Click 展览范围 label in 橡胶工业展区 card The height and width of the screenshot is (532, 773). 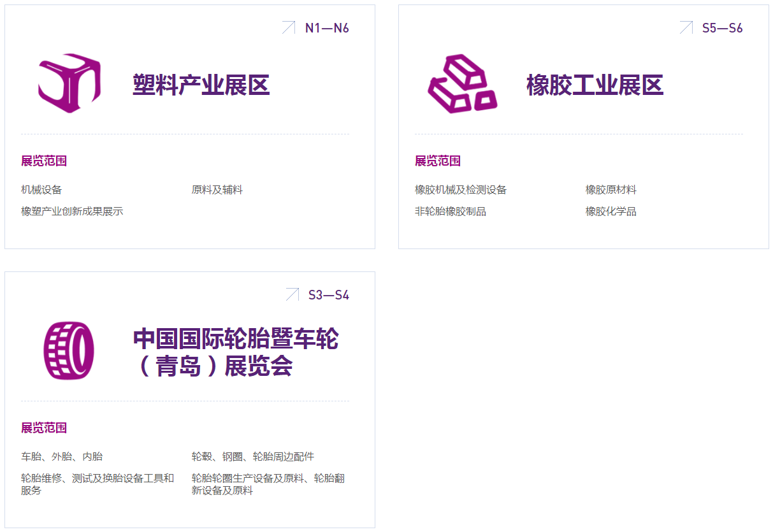(x=438, y=161)
